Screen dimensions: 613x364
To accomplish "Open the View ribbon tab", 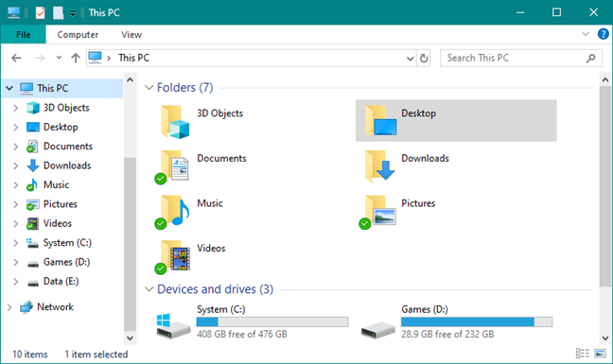I will tap(131, 35).
